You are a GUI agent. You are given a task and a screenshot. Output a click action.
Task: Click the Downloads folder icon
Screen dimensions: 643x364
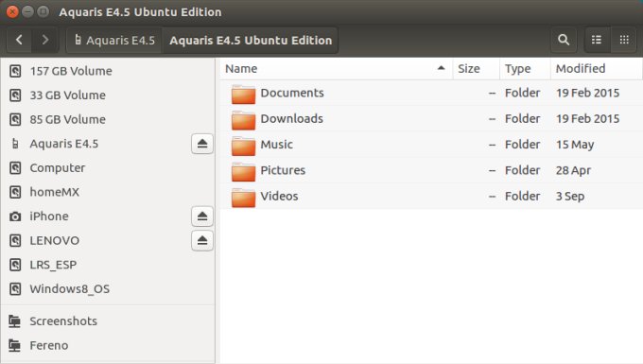243,120
